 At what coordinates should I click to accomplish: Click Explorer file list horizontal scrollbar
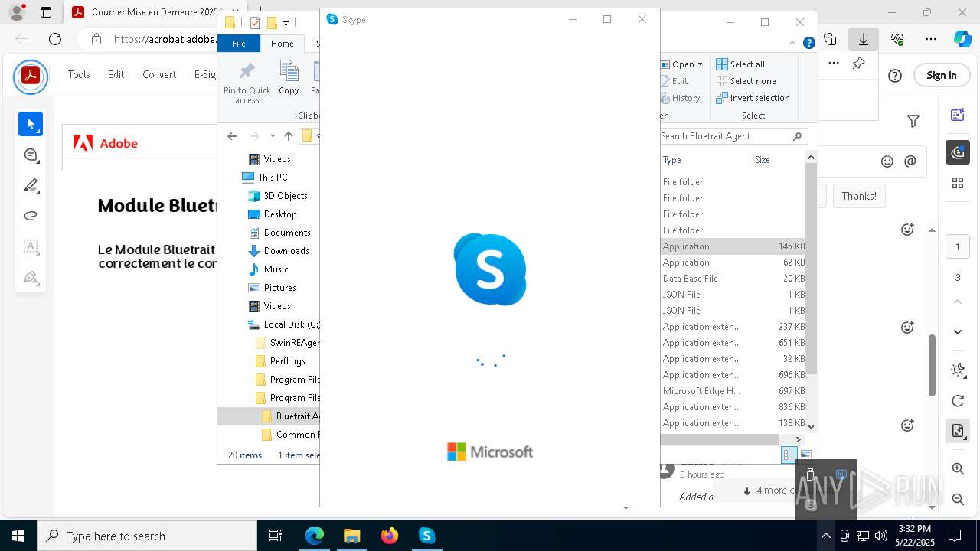[720, 439]
